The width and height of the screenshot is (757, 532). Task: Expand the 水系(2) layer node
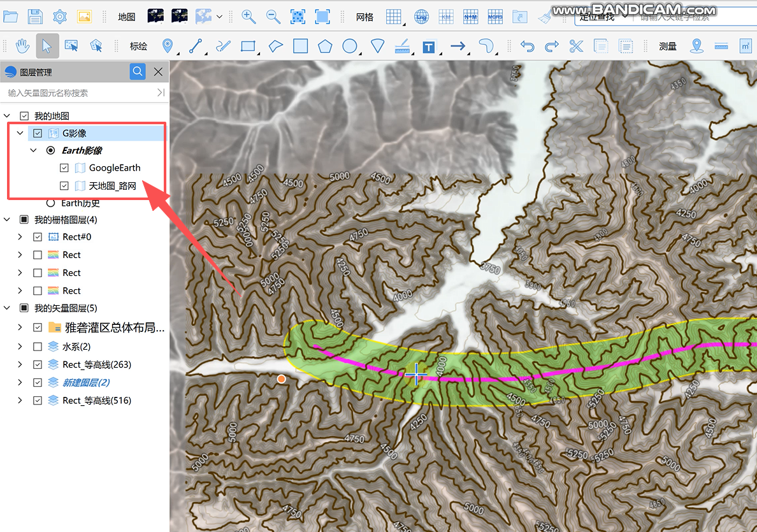coord(20,347)
